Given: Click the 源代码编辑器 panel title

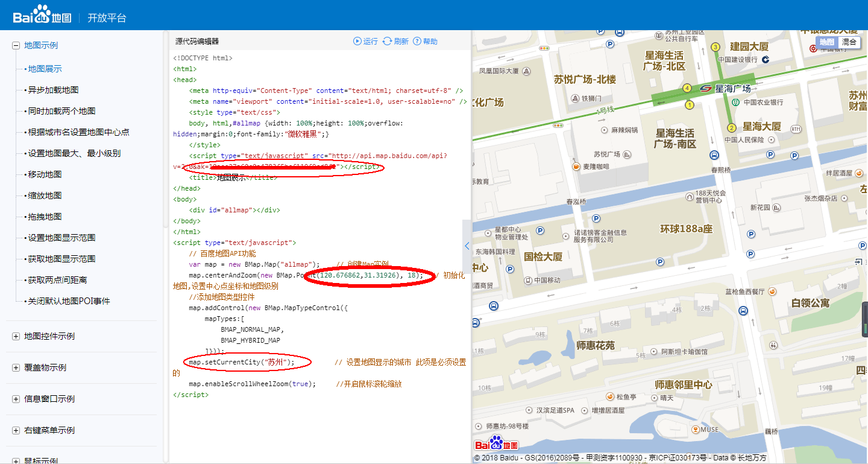Looking at the screenshot, I should coord(197,42).
